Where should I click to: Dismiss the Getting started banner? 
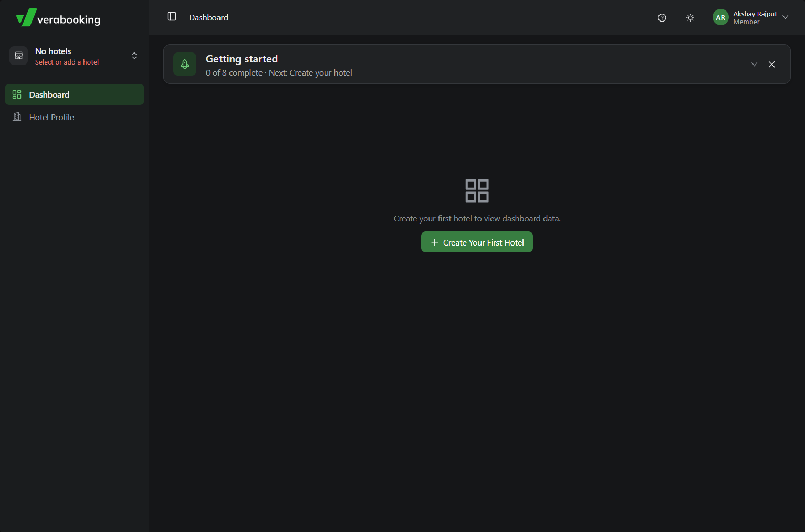[x=772, y=64]
